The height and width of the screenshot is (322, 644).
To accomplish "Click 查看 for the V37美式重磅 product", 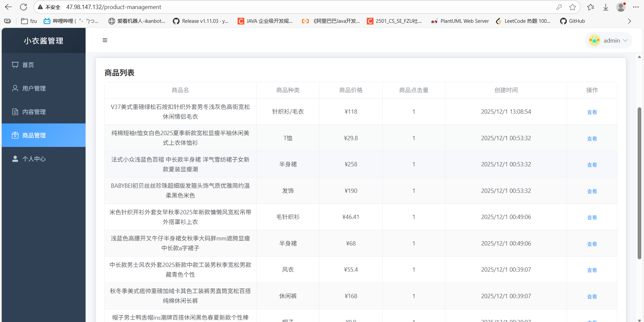I will [592, 112].
